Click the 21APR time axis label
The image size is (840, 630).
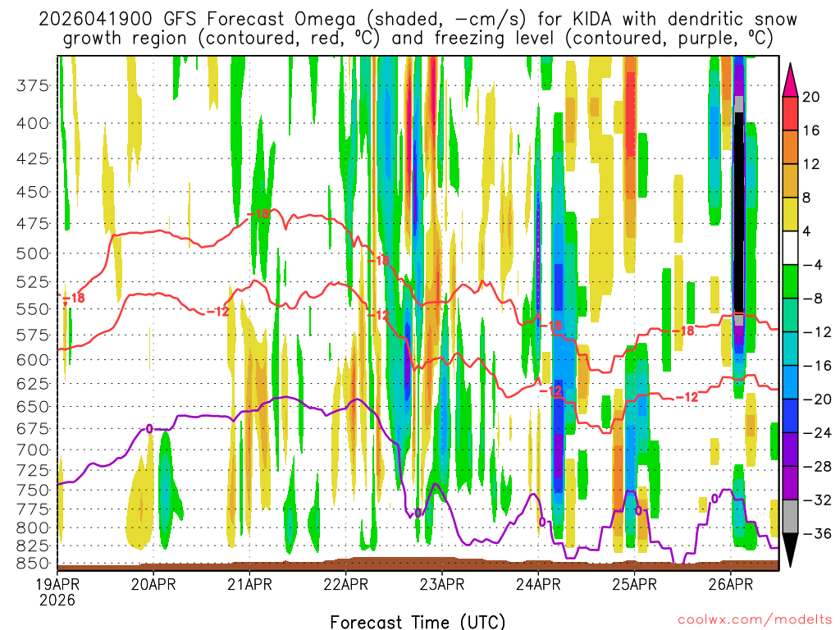tap(249, 584)
